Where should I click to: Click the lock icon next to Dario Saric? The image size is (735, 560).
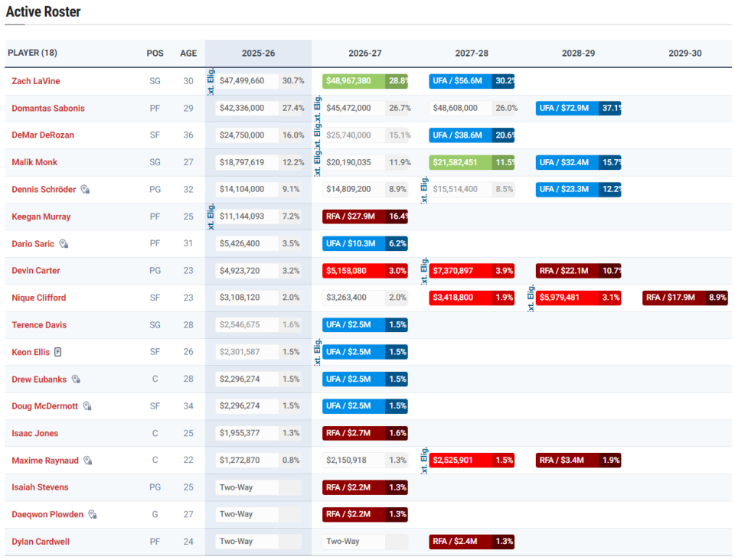click(64, 244)
